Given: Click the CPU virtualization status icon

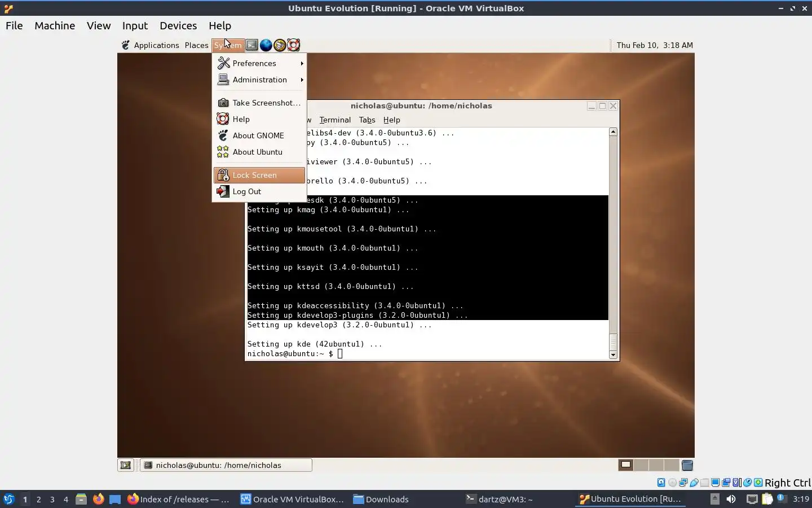Looking at the screenshot, I should (736, 483).
